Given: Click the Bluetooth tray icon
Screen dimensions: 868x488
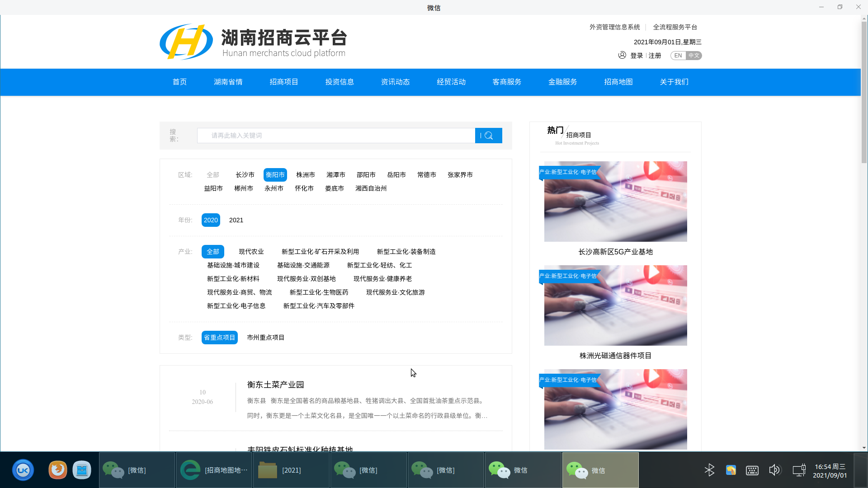Looking at the screenshot, I should pyautogui.click(x=709, y=470).
